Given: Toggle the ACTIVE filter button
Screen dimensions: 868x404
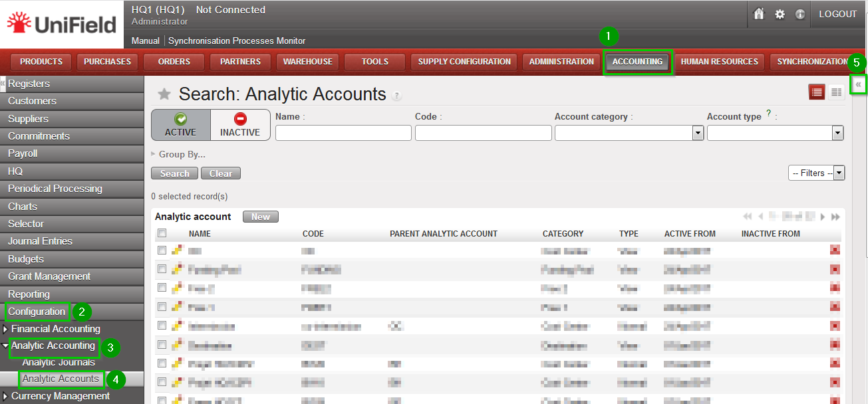Looking at the screenshot, I should [181, 125].
